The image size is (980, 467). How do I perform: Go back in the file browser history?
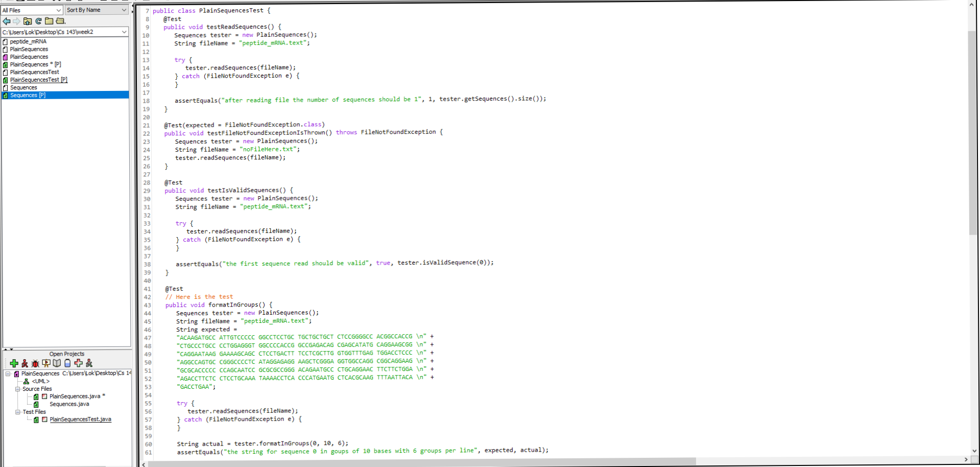pos(7,21)
